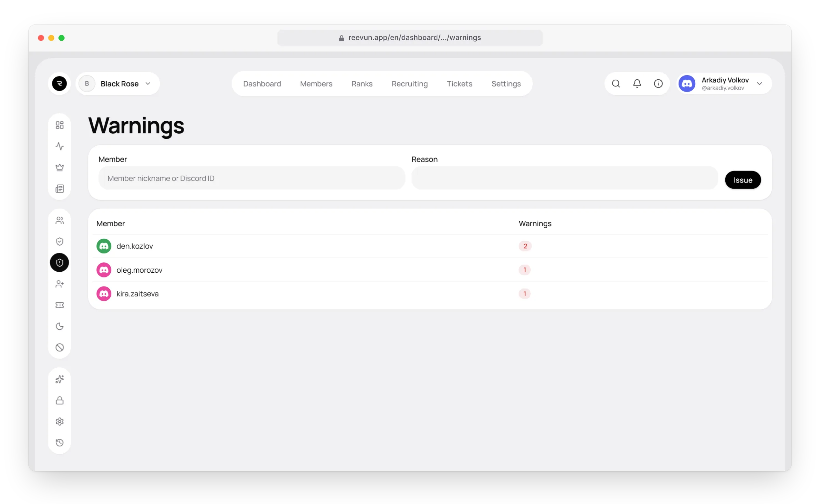This screenshot has height=504, width=820.
Task: Open the crown ranks icon in sidebar
Action: click(59, 167)
